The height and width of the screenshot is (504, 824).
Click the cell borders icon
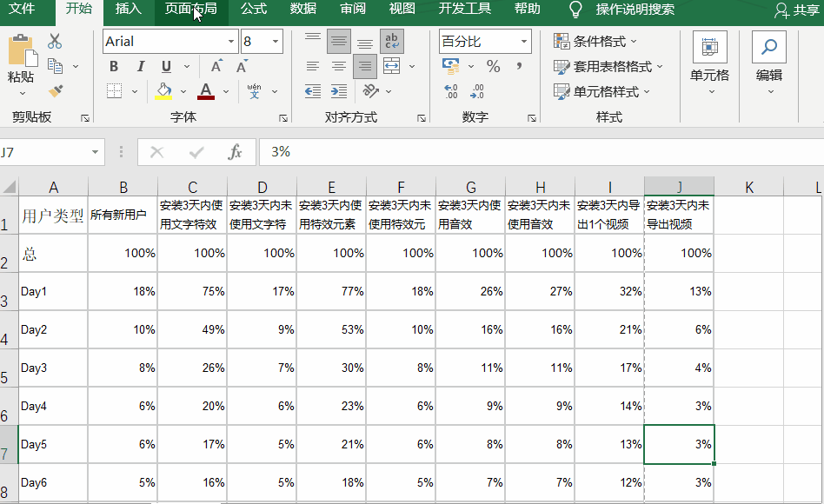coord(114,91)
